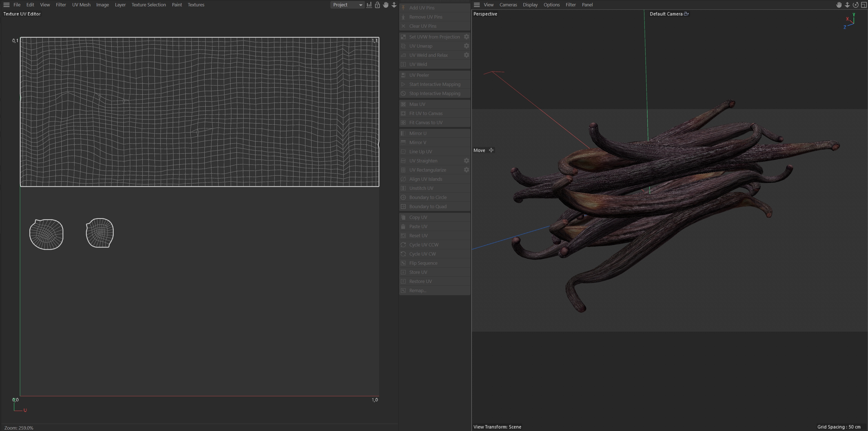
Task: Open the perspective viewport hamburger menu
Action: pyautogui.click(x=477, y=5)
